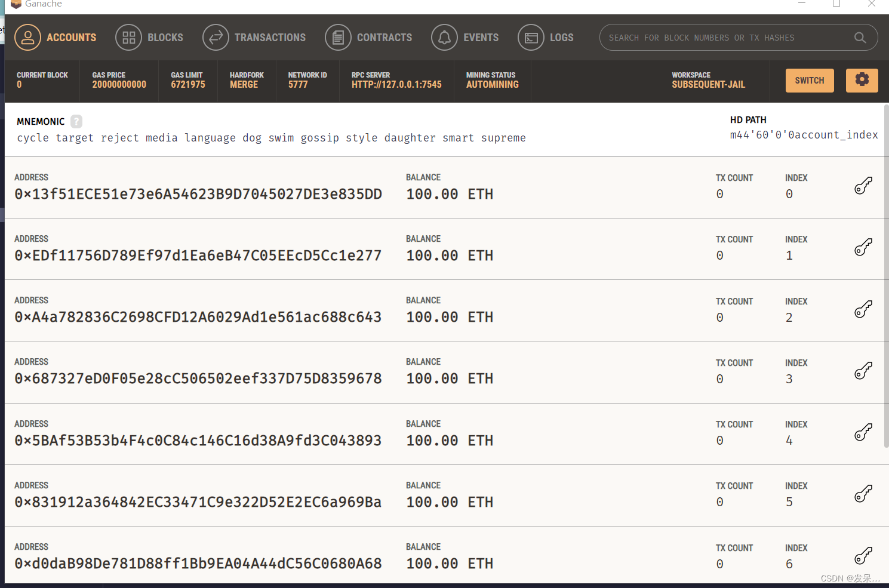Screen dimensions: 889x588
Task: Open the Events tab
Action: pyautogui.click(x=465, y=38)
